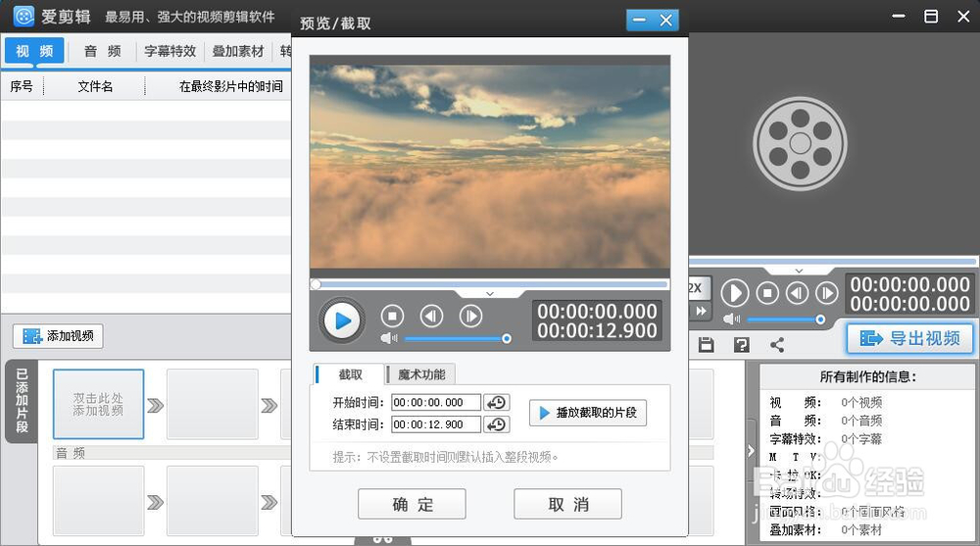Viewport: 980px width, 546px height.
Task: Open the 视频 tab in main window
Action: pyautogui.click(x=34, y=51)
